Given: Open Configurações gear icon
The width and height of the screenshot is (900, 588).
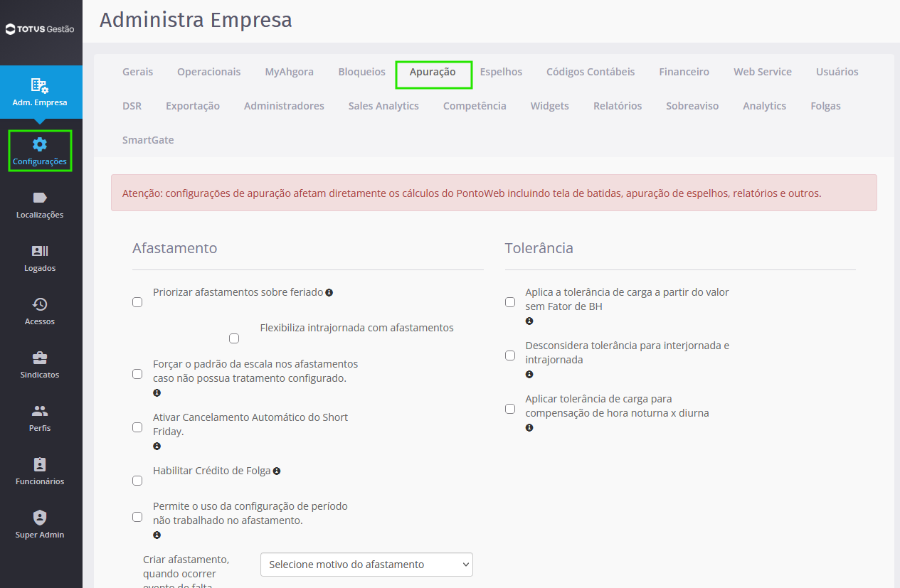Looking at the screenshot, I should [40, 144].
